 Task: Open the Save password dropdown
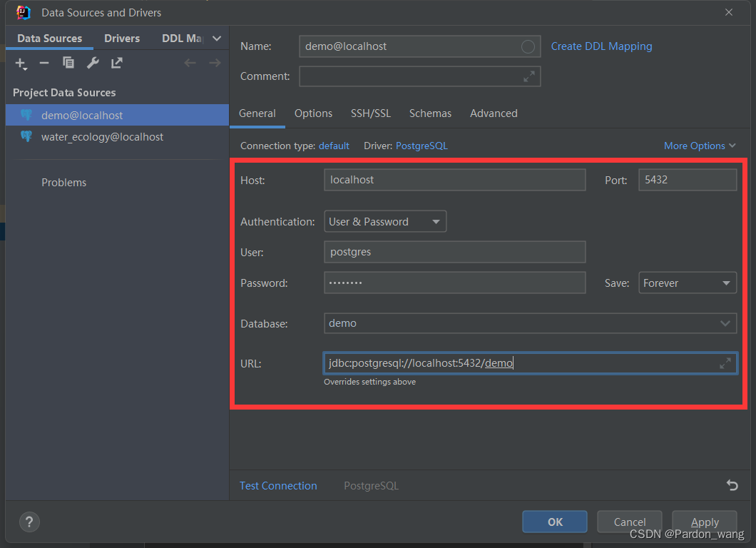[687, 283]
